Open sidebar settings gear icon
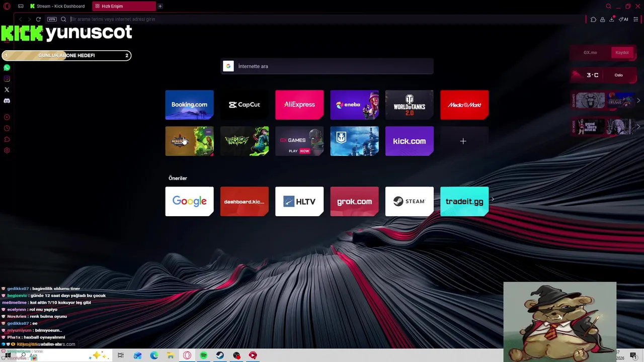The image size is (644, 362). (7, 150)
